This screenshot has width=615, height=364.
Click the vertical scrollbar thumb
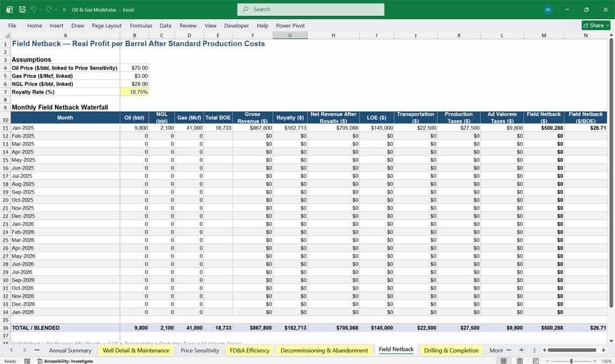point(611,173)
